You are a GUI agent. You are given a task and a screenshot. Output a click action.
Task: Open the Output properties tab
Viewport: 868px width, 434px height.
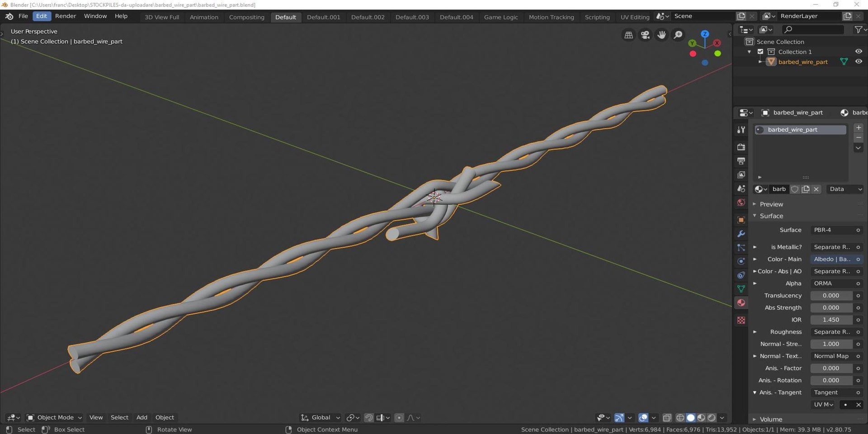click(x=741, y=161)
